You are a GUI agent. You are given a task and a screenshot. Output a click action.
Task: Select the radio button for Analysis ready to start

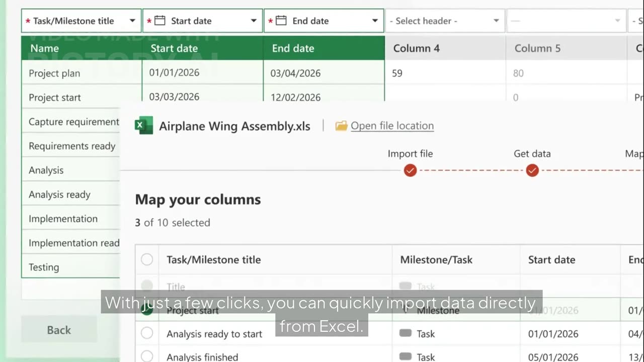coord(147,333)
